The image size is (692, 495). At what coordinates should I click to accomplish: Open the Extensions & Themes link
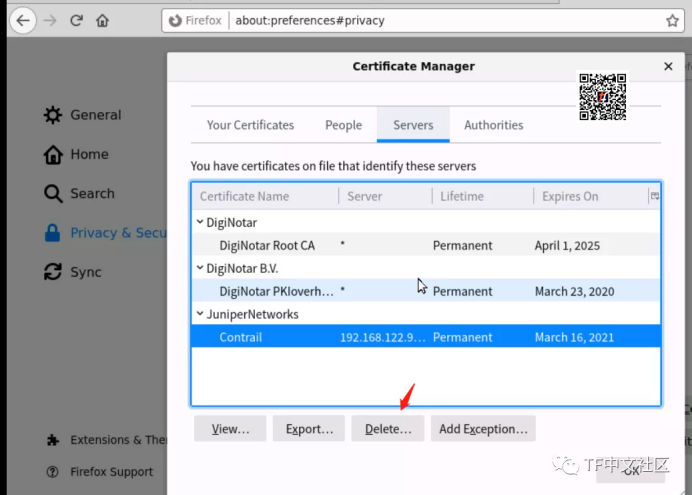tap(118, 440)
